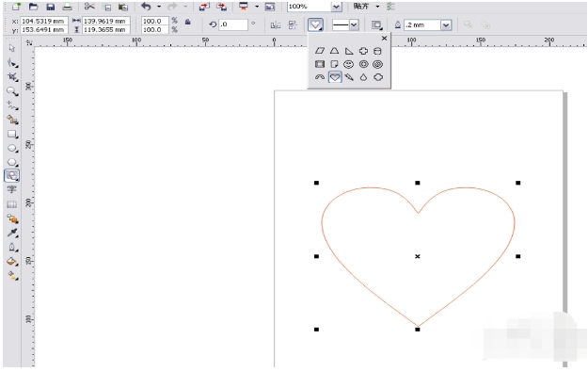Print the document with the printer icon

click(67, 7)
